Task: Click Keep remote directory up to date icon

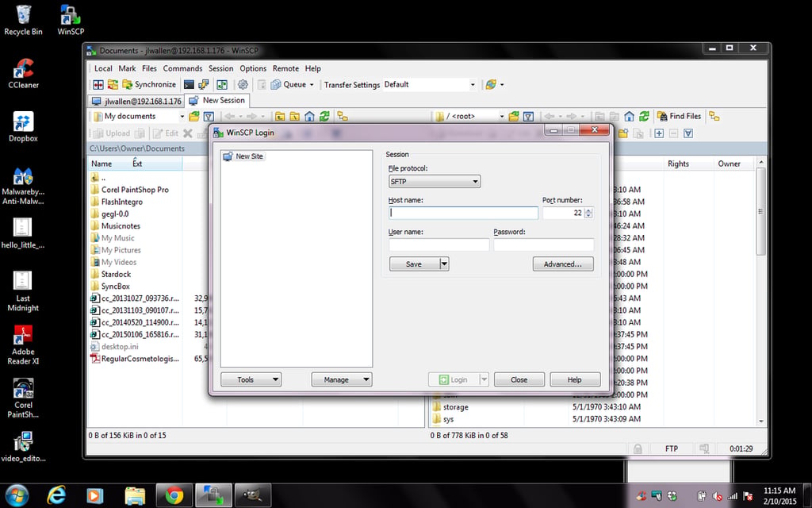Action: 222,84
